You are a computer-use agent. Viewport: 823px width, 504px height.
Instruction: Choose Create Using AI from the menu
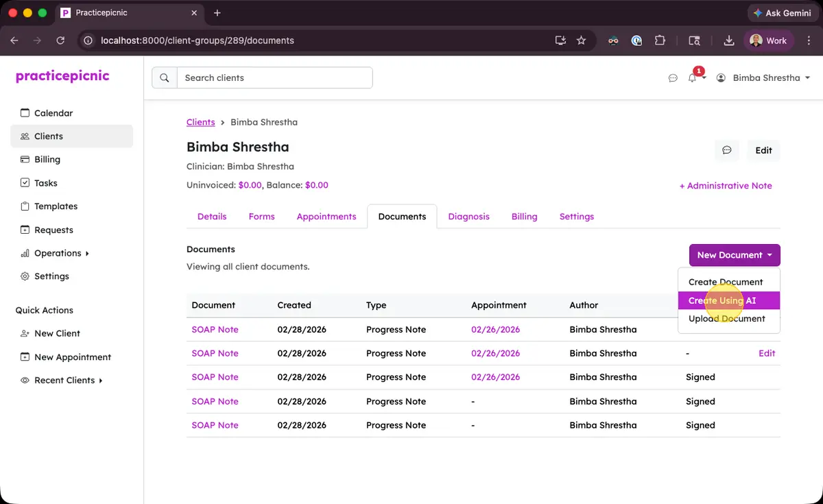[x=721, y=300]
